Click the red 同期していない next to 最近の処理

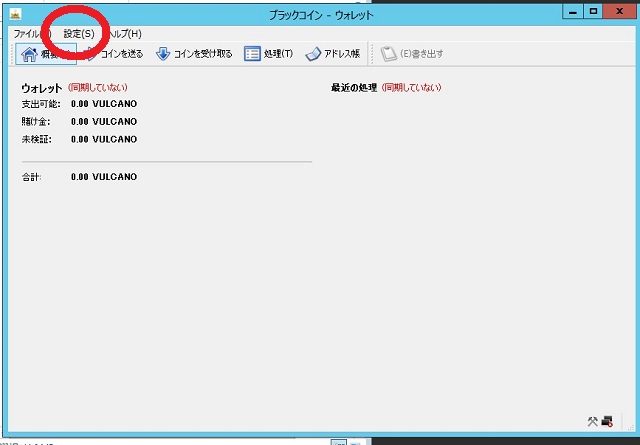tap(411, 87)
